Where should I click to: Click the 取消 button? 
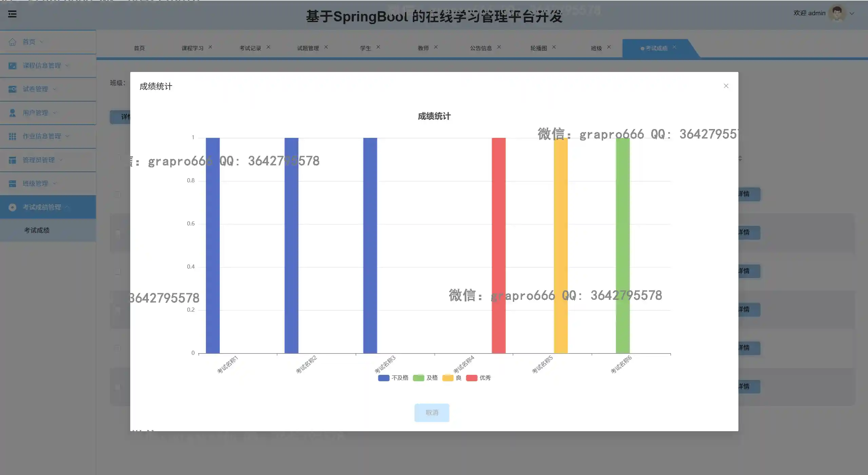[432, 413]
